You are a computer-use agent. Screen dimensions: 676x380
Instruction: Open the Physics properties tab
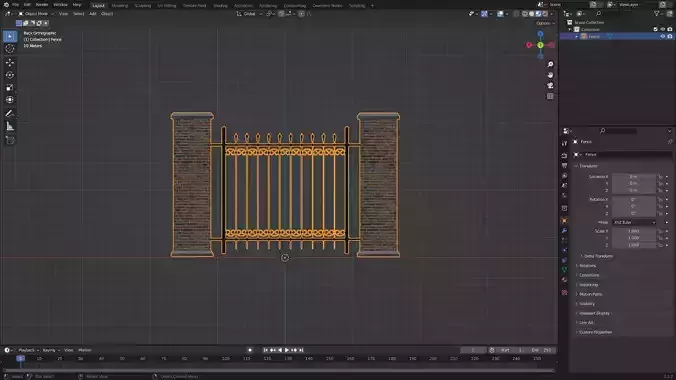(x=564, y=250)
